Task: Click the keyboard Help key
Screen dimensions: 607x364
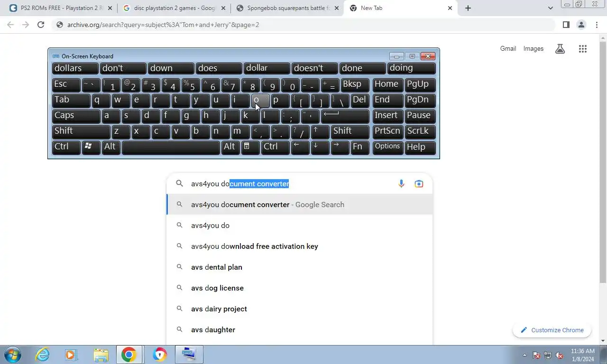Action: [x=420, y=147]
